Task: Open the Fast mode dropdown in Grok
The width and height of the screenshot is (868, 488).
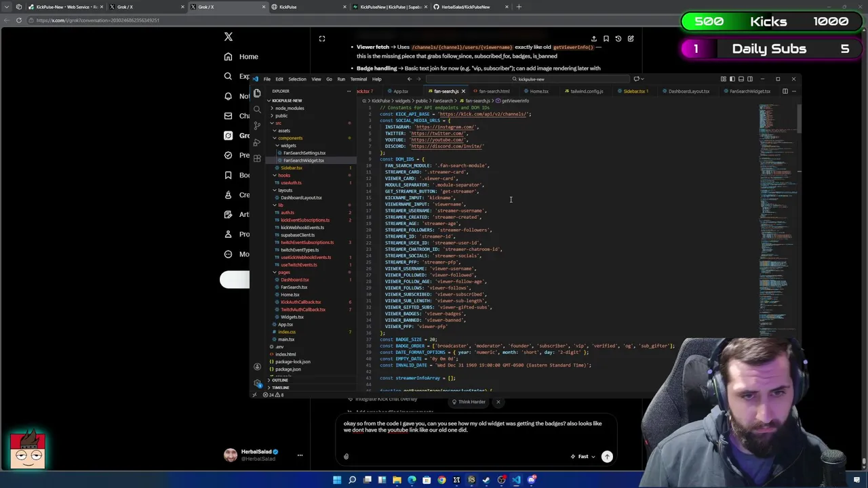Action: 583,456
